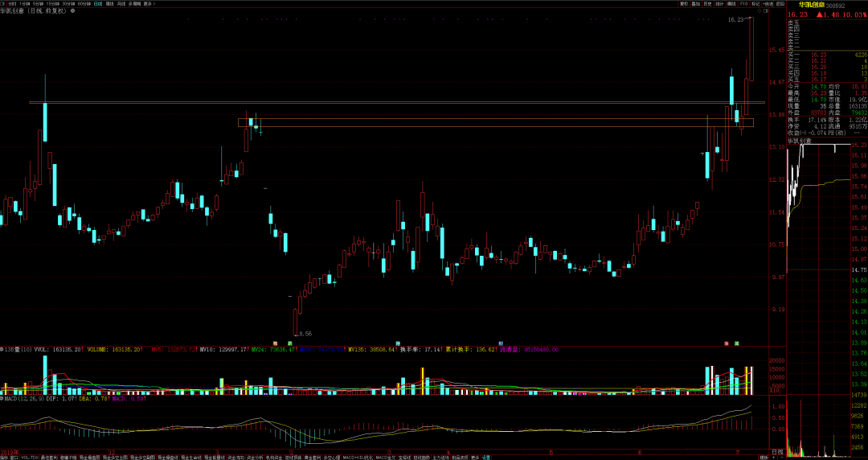Switch to the 周线 weekly chart
The width and height of the screenshot is (868, 460).
tap(109, 3)
